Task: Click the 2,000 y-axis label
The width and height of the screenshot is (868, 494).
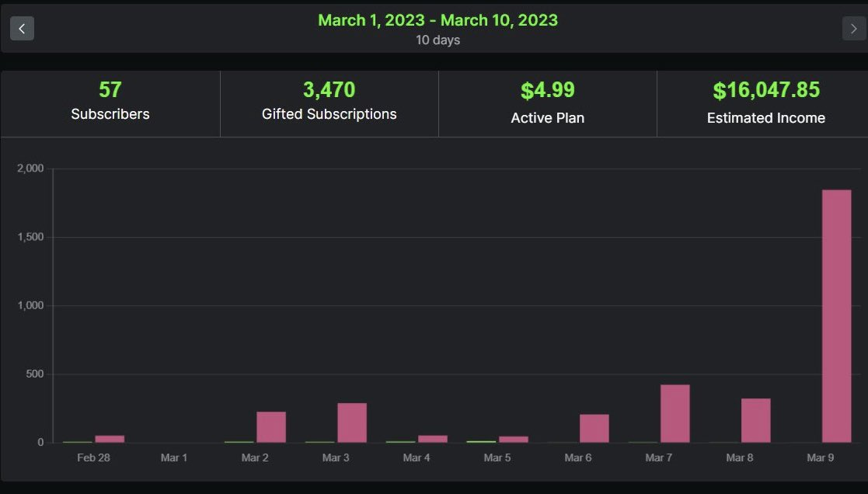Action: [x=31, y=169]
